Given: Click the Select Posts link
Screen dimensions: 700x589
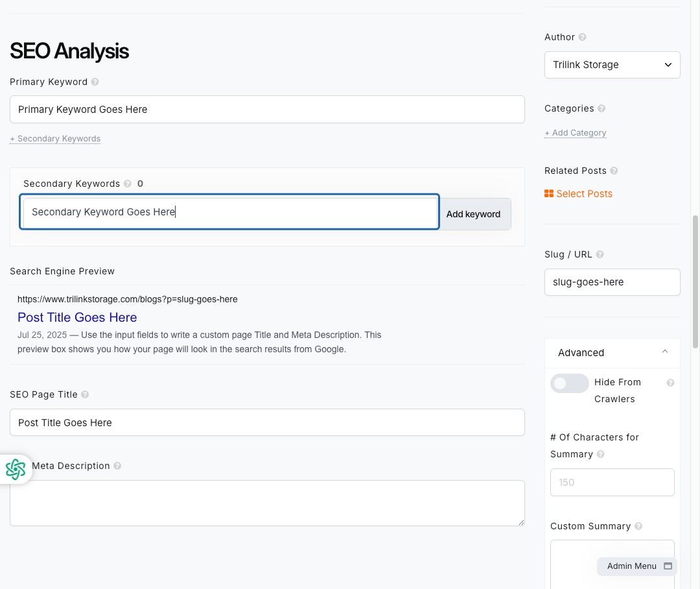Looking at the screenshot, I should click(x=584, y=193).
